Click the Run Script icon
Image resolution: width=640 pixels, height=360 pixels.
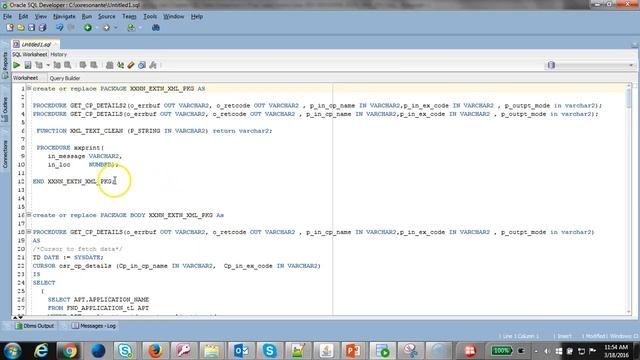[x=28, y=65]
